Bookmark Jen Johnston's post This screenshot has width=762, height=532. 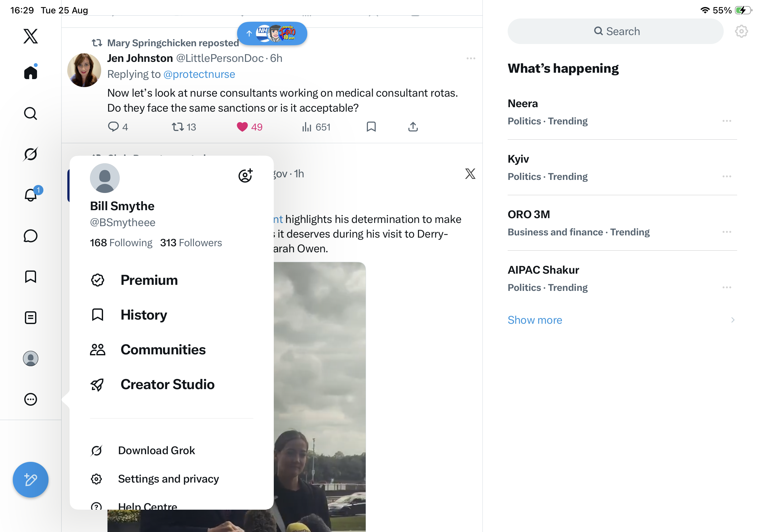[x=371, y=127]
